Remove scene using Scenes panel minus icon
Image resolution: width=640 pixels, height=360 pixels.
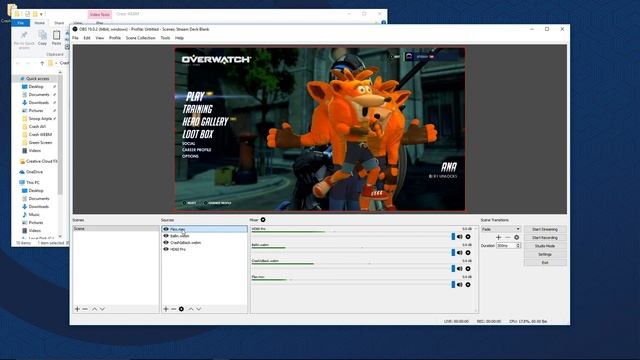point(85,309)
